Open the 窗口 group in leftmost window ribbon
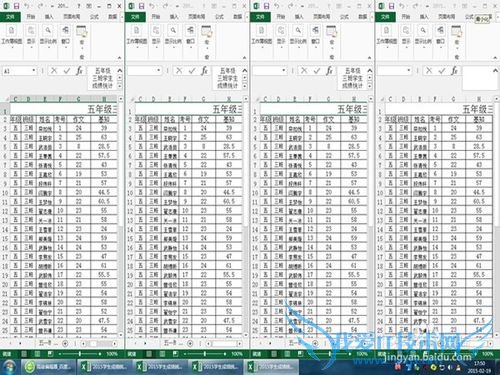 click(65, 36)
